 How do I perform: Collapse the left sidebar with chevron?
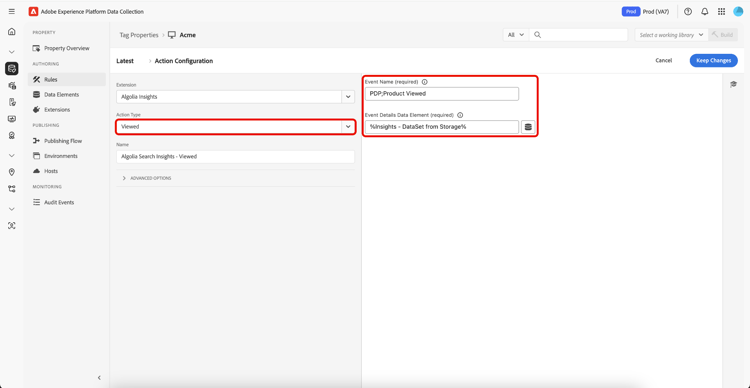[99, 377]
